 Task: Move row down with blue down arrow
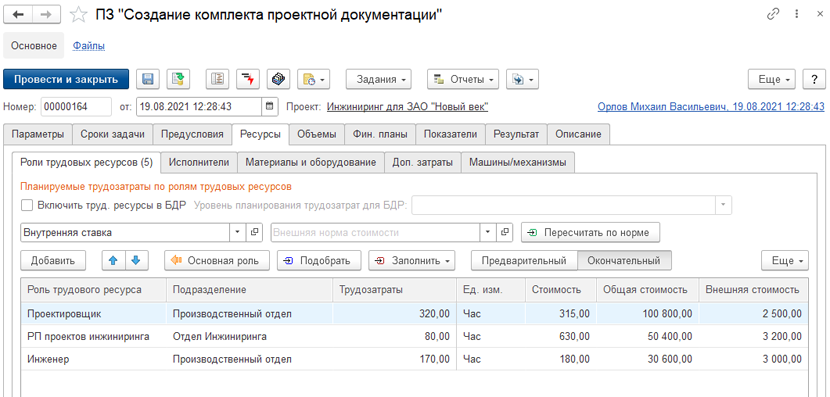point(137,260)
